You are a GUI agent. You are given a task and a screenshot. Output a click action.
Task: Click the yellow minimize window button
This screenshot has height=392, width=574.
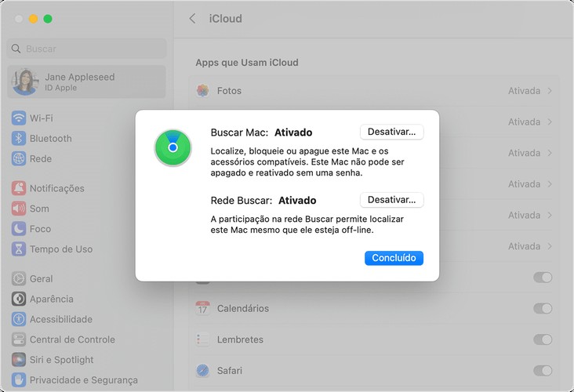33,19
